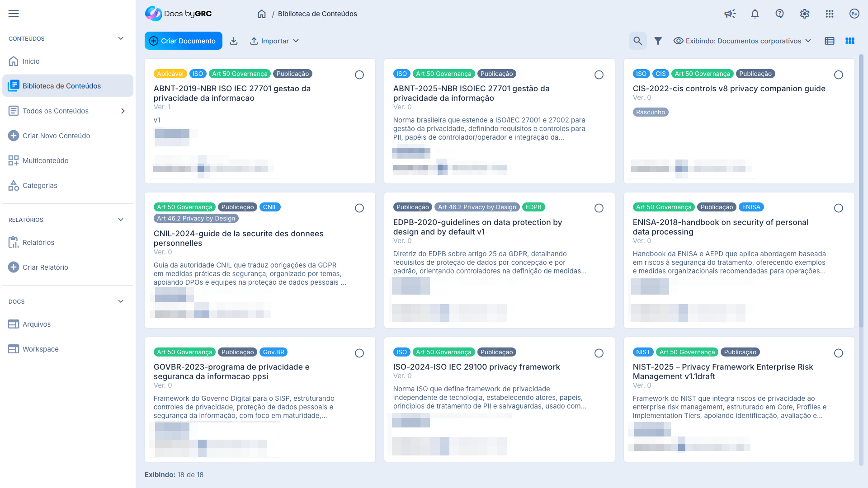The image size is (868, 488).
Task: Click the home breadcrumb icon
Action: pyautogui.click(x=262, y=14)
